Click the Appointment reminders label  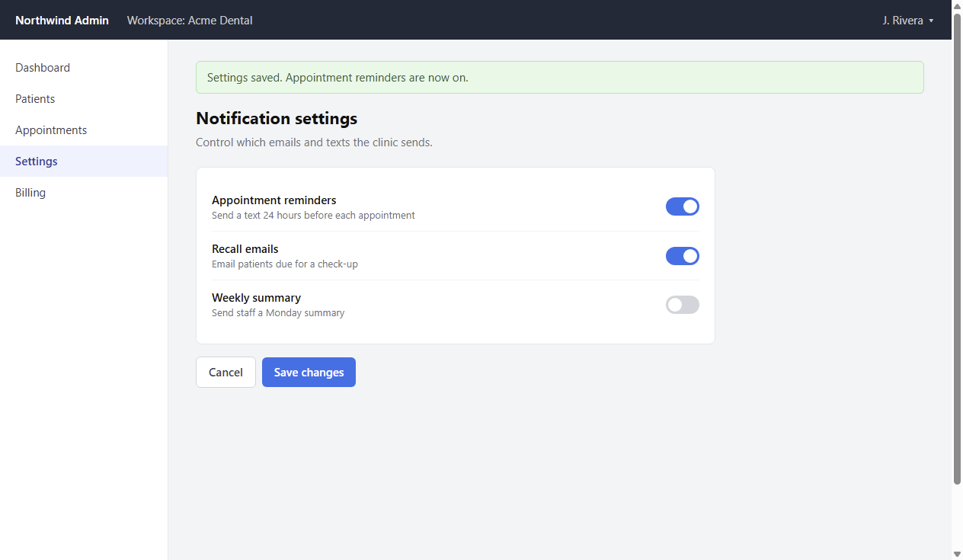pyautogui.click(x=274, y=200)
